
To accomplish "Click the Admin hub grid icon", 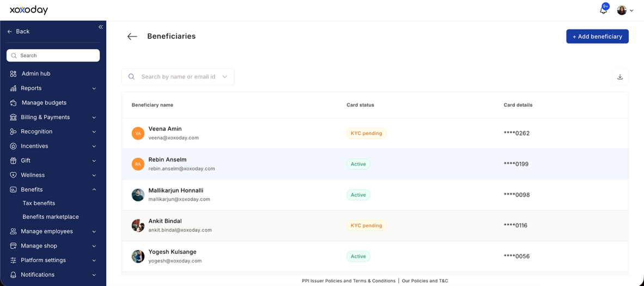I will (13, 74).
